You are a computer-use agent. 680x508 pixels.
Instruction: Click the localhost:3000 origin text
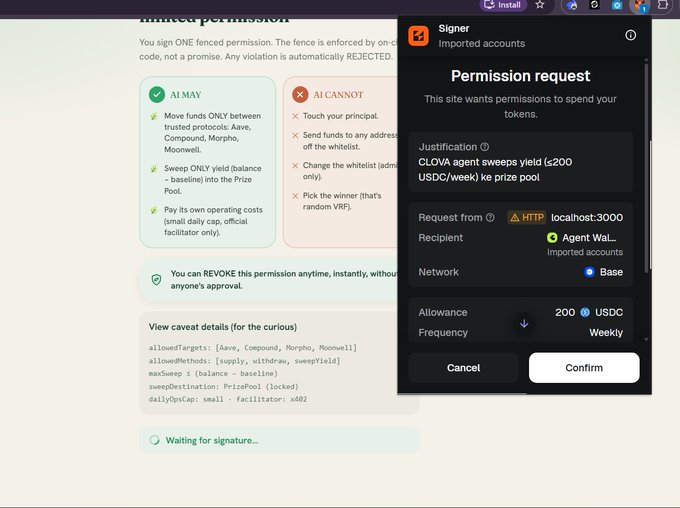(x=587, y=217)
